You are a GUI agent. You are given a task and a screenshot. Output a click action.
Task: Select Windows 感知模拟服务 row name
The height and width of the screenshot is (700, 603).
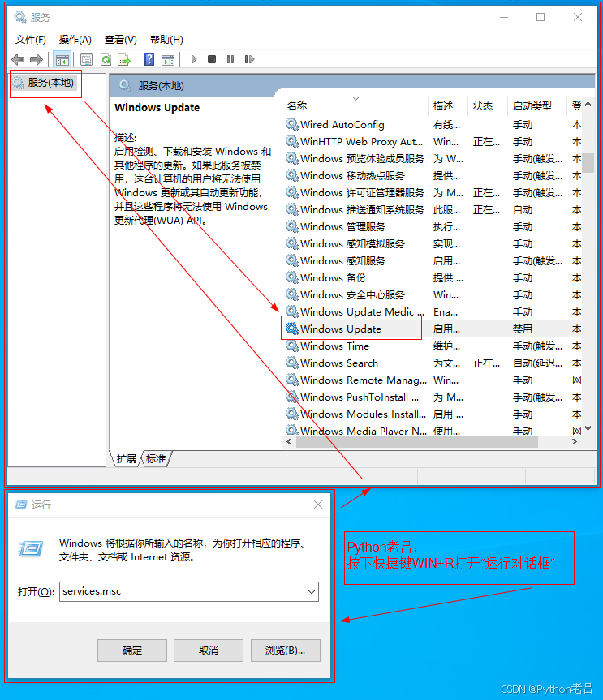(x=352, y=243)
